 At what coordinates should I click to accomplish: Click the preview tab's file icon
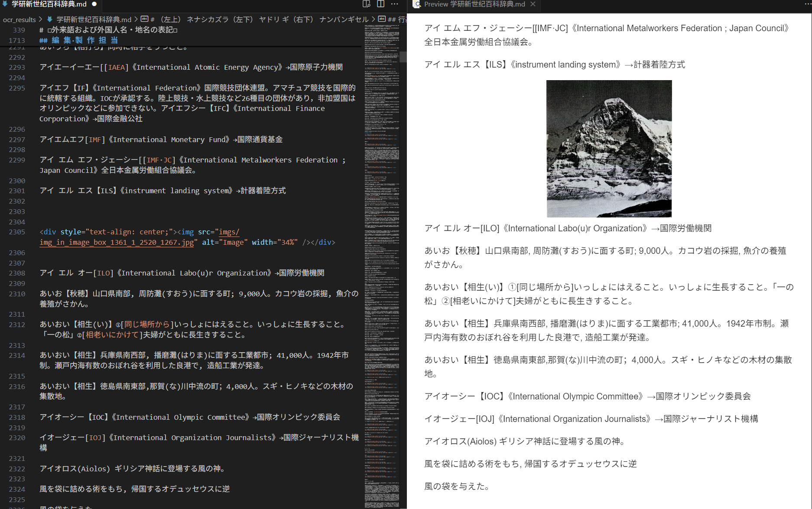pos(417,4)
